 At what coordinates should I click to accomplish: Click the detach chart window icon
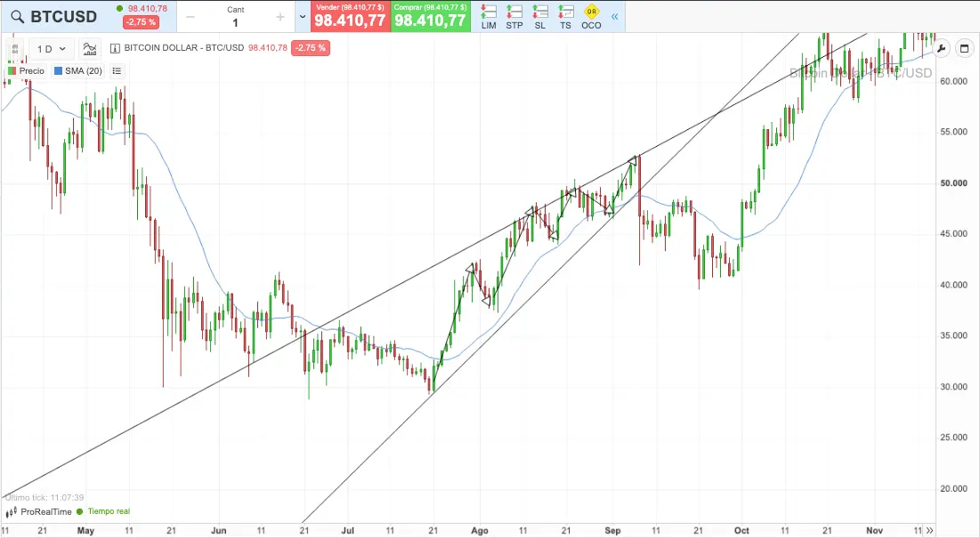tap(963, 48)
